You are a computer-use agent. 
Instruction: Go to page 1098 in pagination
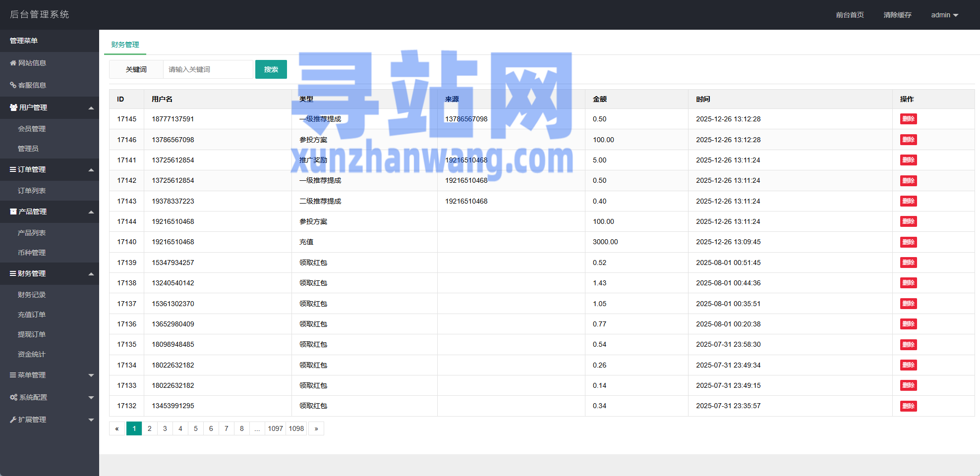coord(296,428)
